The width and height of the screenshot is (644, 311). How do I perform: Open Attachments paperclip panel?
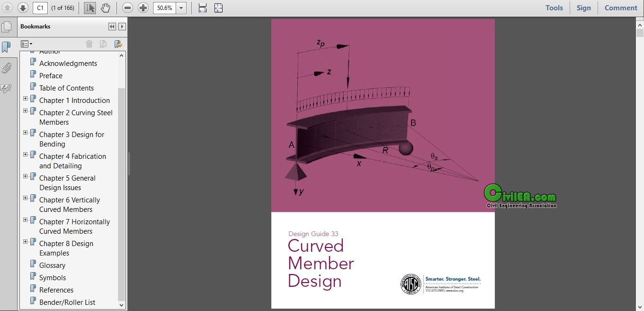(x=6, y=68)
